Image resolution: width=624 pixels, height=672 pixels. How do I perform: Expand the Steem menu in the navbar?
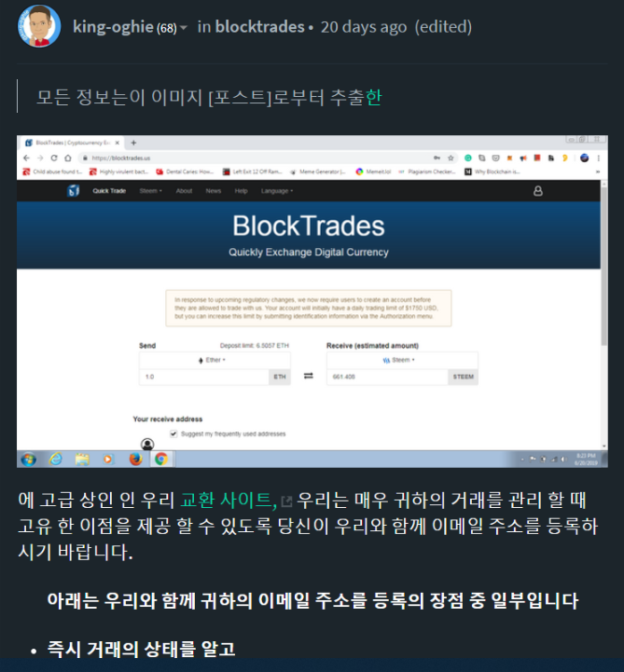pos(150,191)
